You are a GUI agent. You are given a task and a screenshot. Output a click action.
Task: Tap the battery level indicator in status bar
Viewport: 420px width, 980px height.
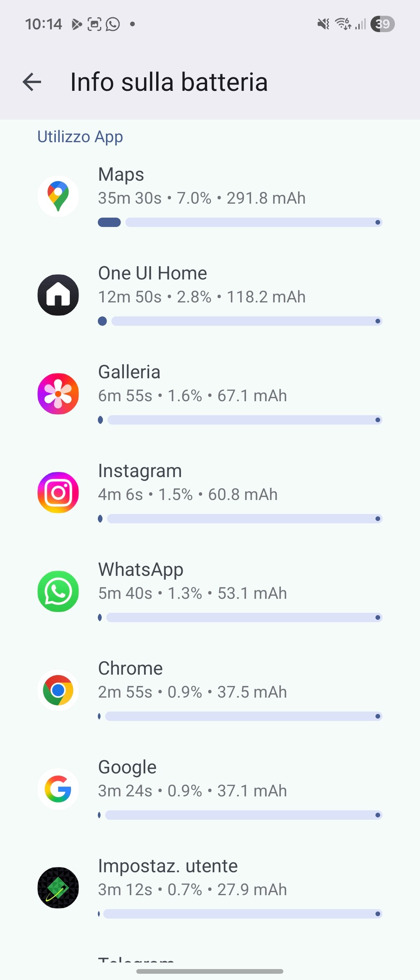[x=382, y=24]
